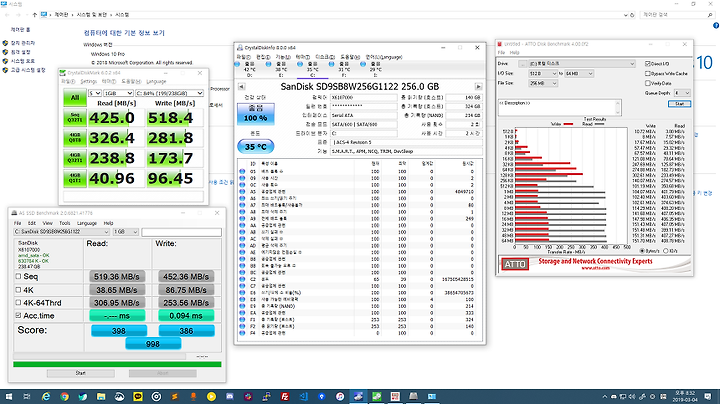Open FileZilla from the taskbar

click(x=285, y=396)
